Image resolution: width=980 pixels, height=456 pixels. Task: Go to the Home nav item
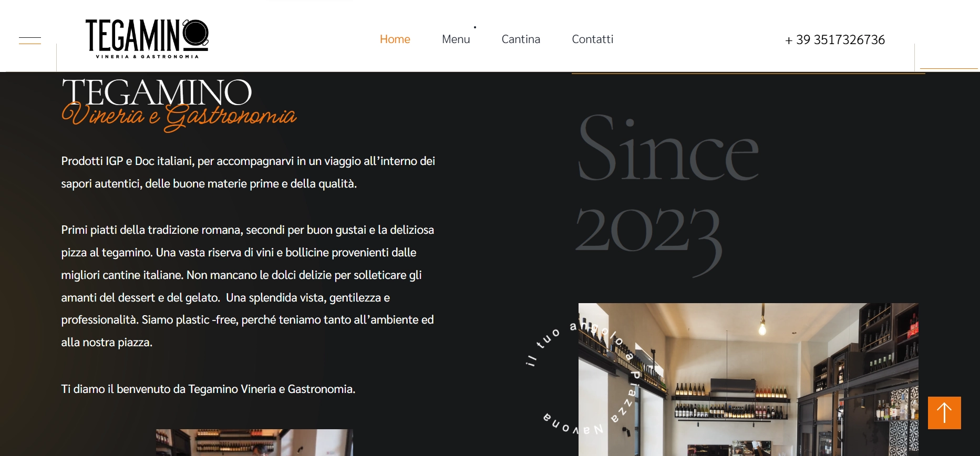click(x=395, y=39)
